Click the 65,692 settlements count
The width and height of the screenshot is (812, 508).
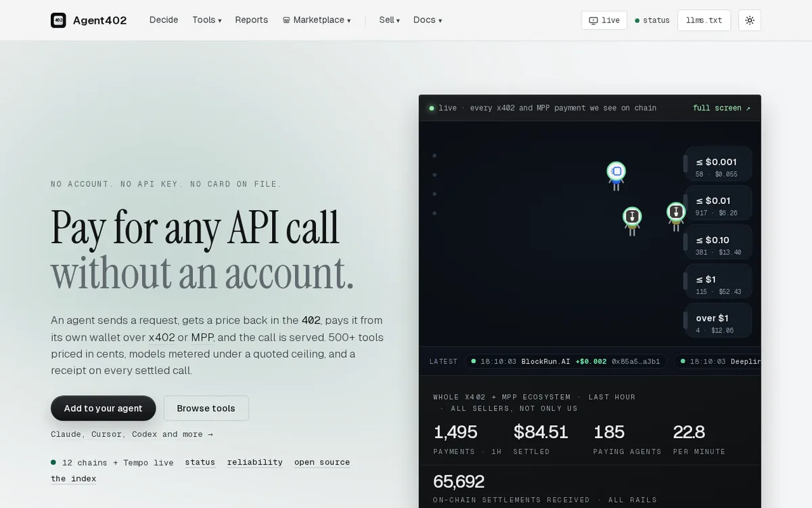(459, 482)
